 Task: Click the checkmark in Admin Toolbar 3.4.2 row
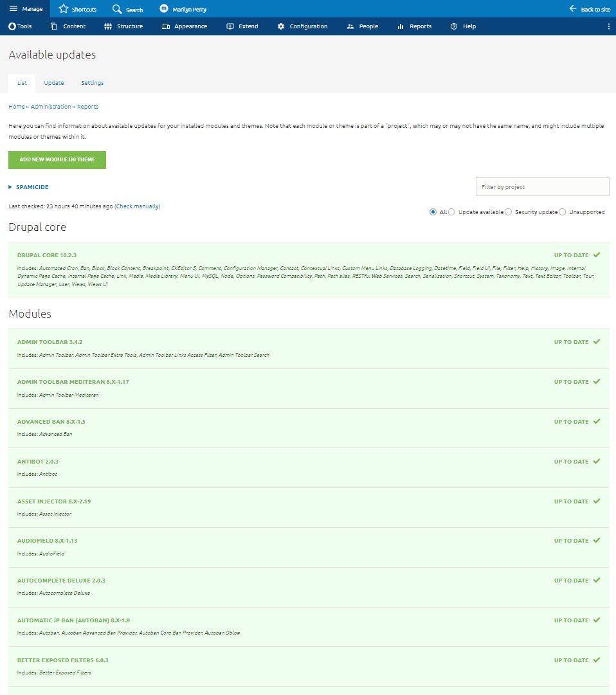[597, 342]
